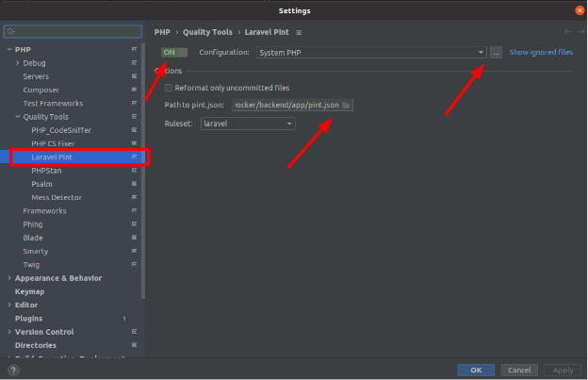Image resolution: width=588 pixels, height=380 pixels.
Task: Open help with the question mark button
Action: [x=13, y=371]
